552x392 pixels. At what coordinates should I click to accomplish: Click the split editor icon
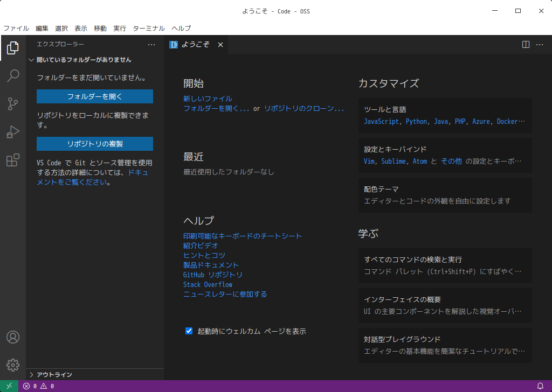pos(526,45)
